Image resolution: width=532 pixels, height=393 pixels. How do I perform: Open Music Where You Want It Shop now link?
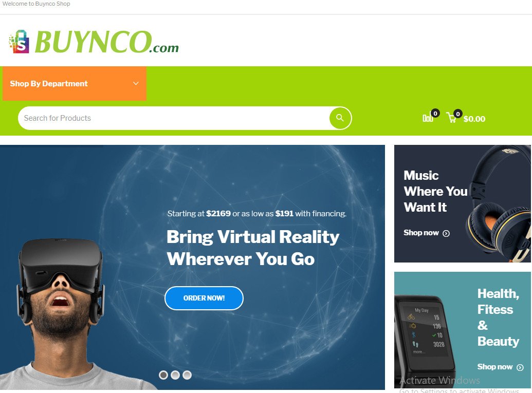click(427, 233)
